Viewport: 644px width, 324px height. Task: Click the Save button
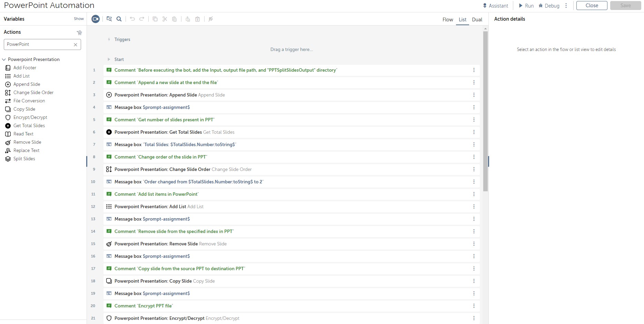tap(626, 6)
